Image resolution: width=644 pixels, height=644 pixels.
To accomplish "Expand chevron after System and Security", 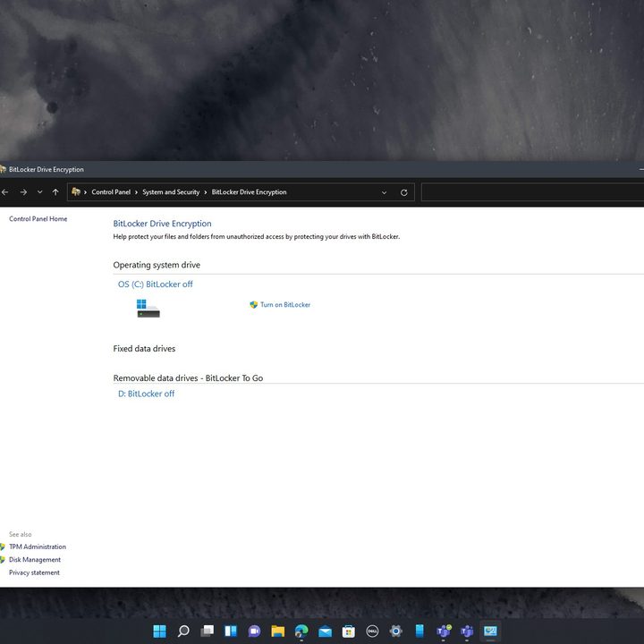I will tap(206, 192).
